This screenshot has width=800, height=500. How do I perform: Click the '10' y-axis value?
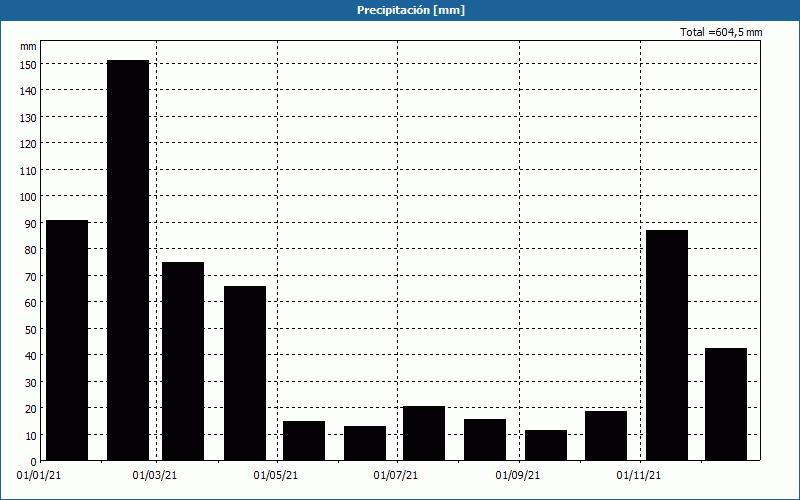click(31, 436)
